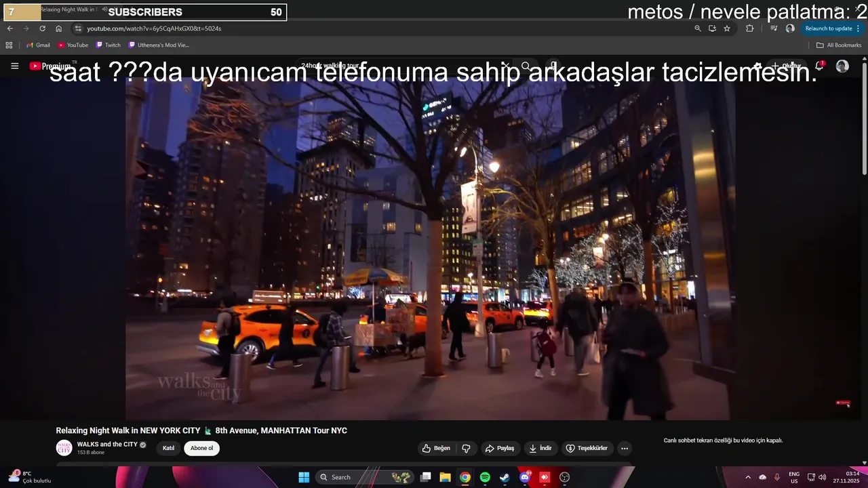Viewport: 868px width, 488px height.
Task: Dislike the video with thumbs-down
Action: click(466, 448)
